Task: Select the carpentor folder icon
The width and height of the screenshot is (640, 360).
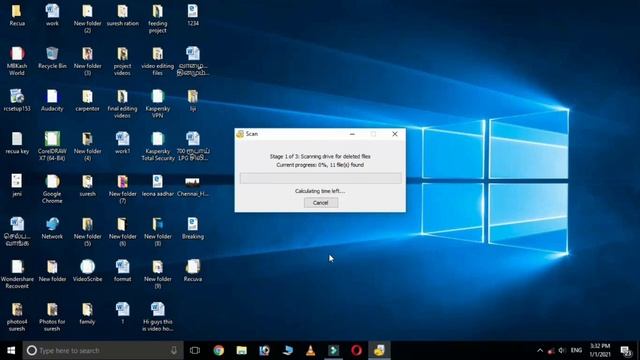Action: [87, 100]
